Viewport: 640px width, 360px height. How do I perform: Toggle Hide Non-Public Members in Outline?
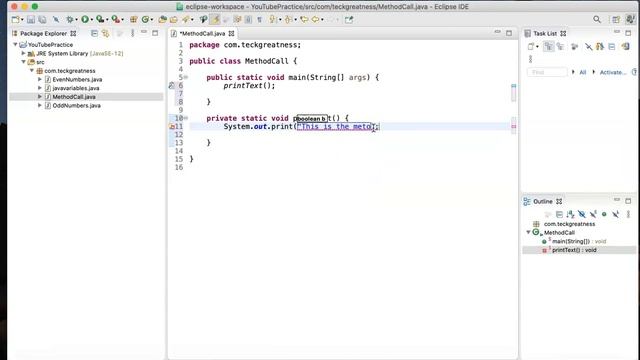[604, 214]
